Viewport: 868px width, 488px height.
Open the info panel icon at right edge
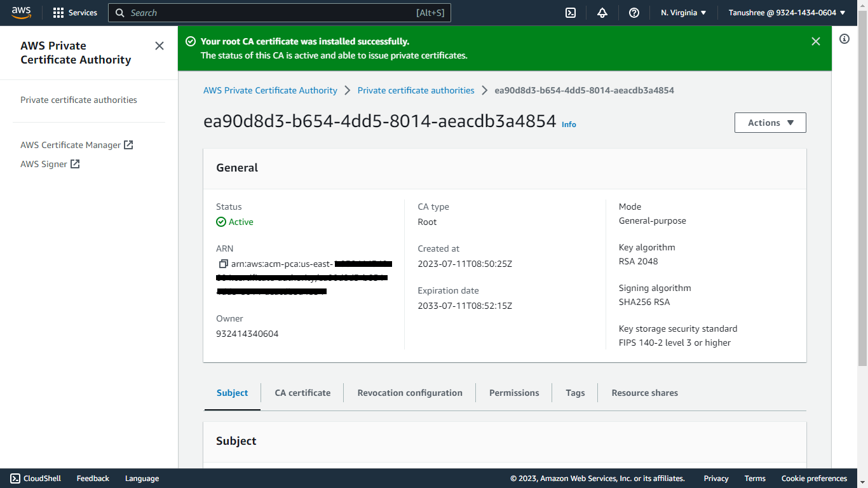pos(844,39)
